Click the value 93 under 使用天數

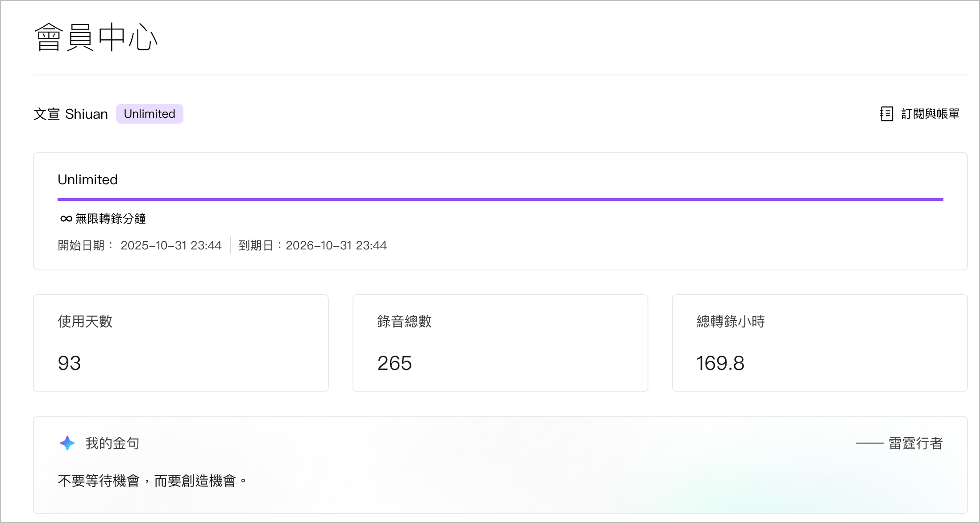[69, 363]
